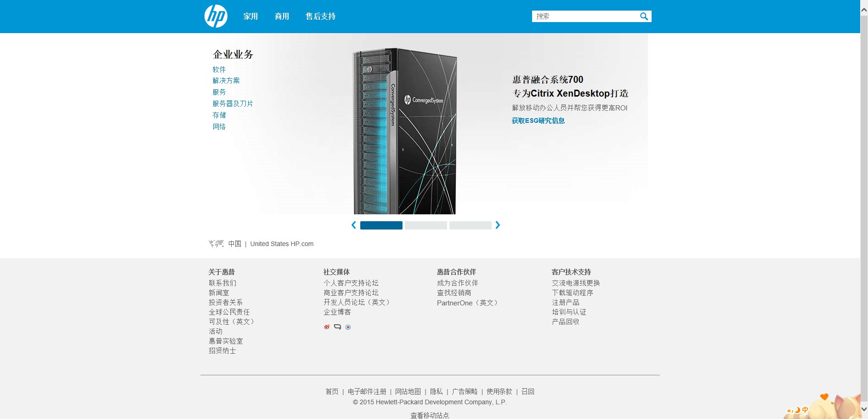
Task: Click the right carousel arrow
Action: pyautogui.click(x=498, y=225)
